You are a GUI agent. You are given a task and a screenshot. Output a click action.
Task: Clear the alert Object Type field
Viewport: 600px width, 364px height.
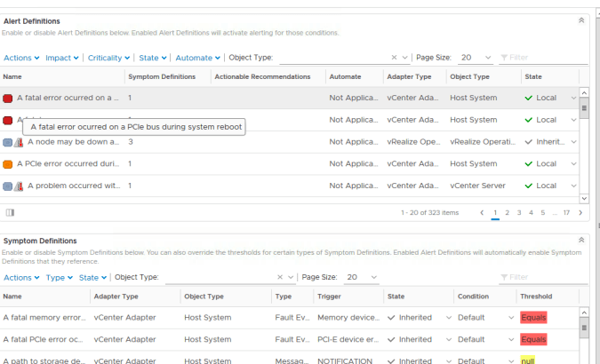tap(394, 58)
